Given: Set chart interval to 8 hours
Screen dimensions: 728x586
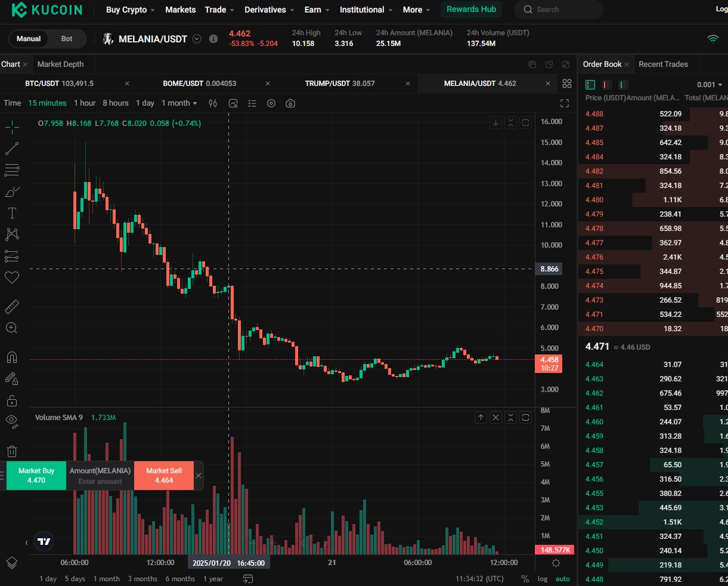Looking at the screenshot, I should coord(116,103).
